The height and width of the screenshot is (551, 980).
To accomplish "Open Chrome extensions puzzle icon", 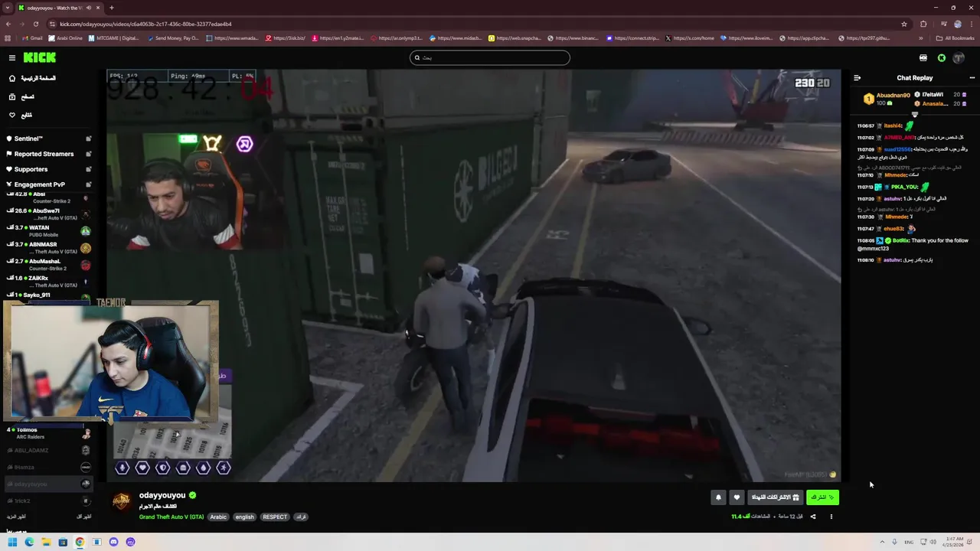I will click(x=923, y=24).
